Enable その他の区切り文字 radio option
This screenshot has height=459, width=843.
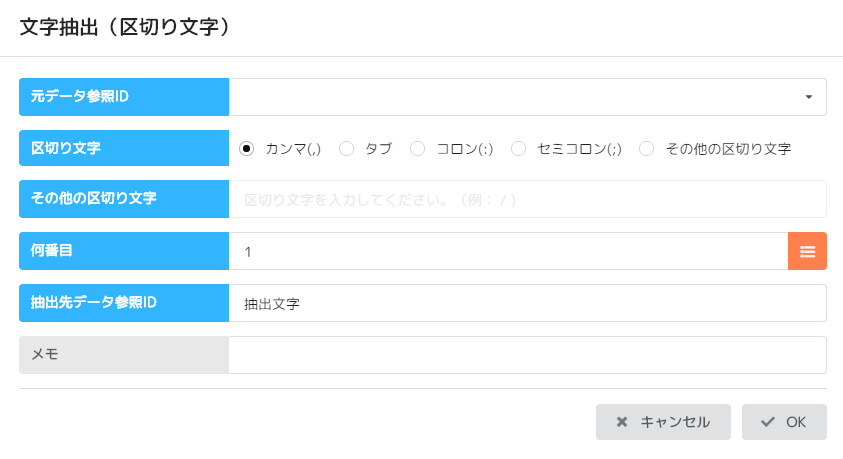(x=647, y=149)
